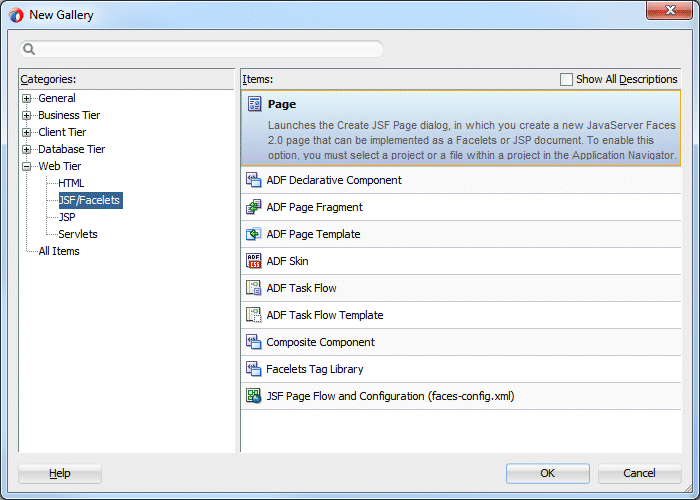Select ADF Page Fragment item
The width and height of the screenshot is (700, 500).
[461, 207]
